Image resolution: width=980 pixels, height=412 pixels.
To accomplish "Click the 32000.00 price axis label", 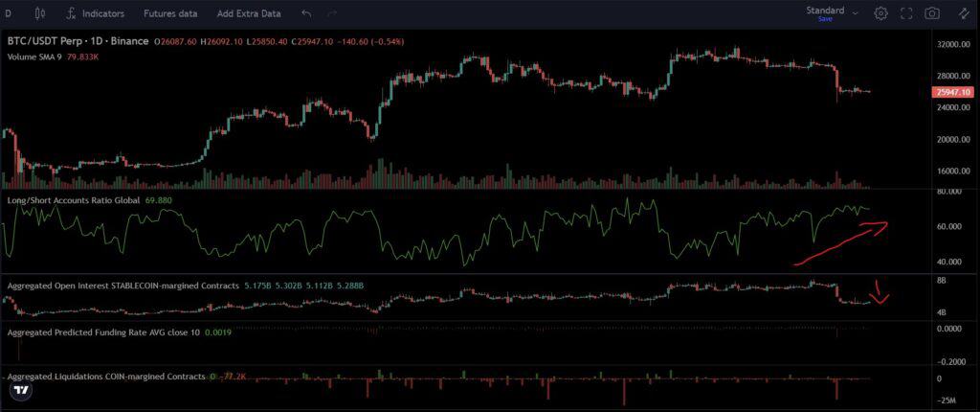I will click(x=952, y=45).
